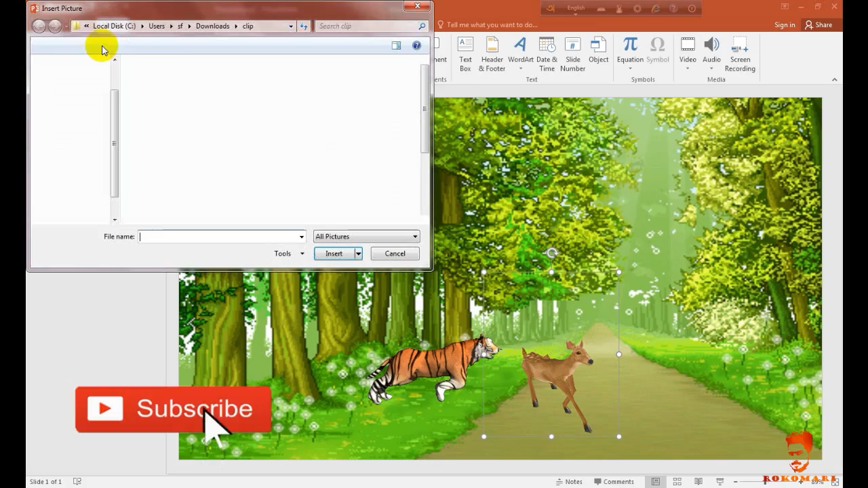868x488 pixels.
Task: Click the search magnifier icon in dialog
Action: [422, 26]
